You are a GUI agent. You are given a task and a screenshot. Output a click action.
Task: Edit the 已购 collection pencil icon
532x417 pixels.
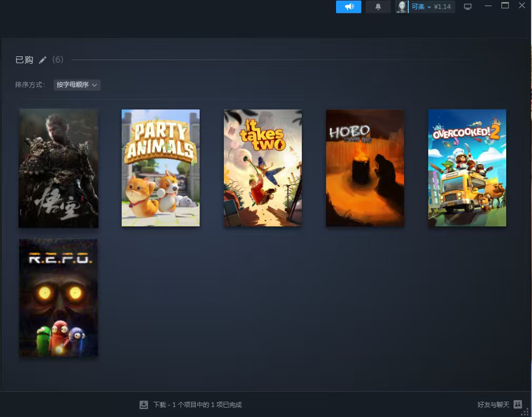[x=43, y=61]
